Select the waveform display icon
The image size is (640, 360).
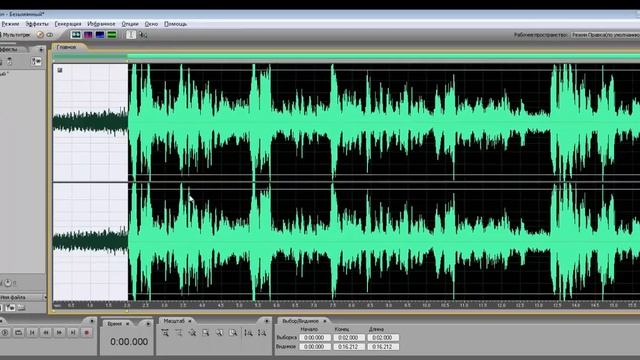pyautogui.click(x=76, y=35)
